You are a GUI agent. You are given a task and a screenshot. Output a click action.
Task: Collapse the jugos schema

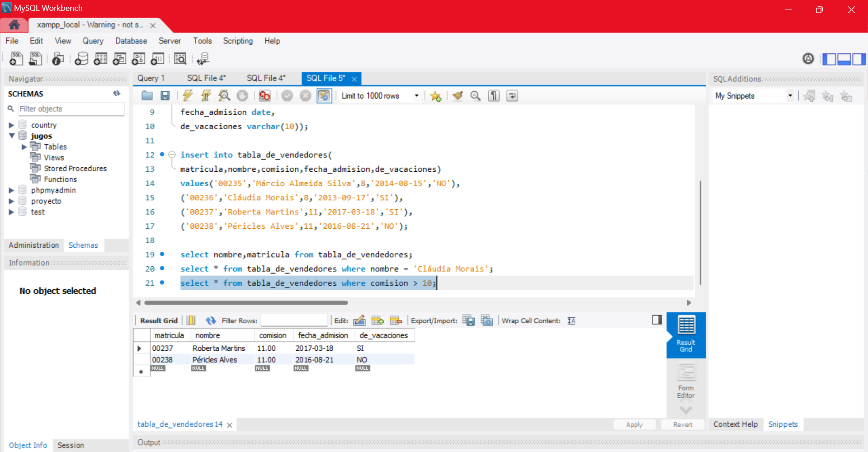[11, 136]
